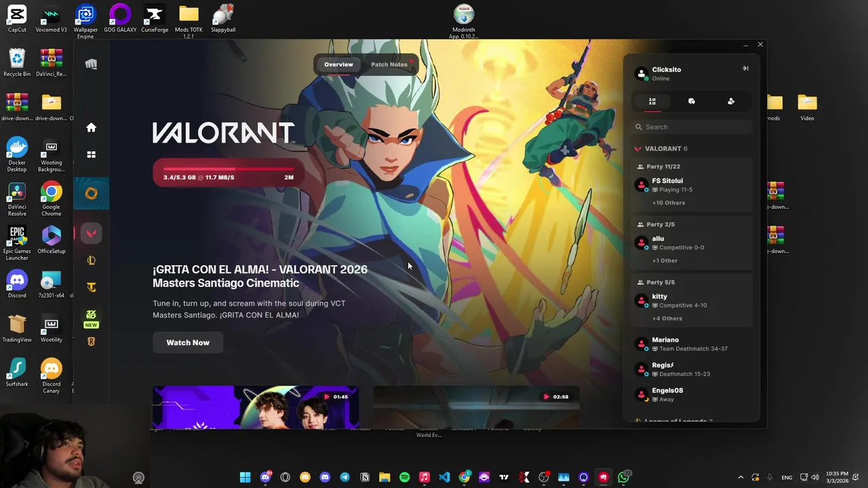Open the Voicemod V3 desktop shortcut
Image resolution: width=868 pixels, height=488 pixels.
point(52,19)
